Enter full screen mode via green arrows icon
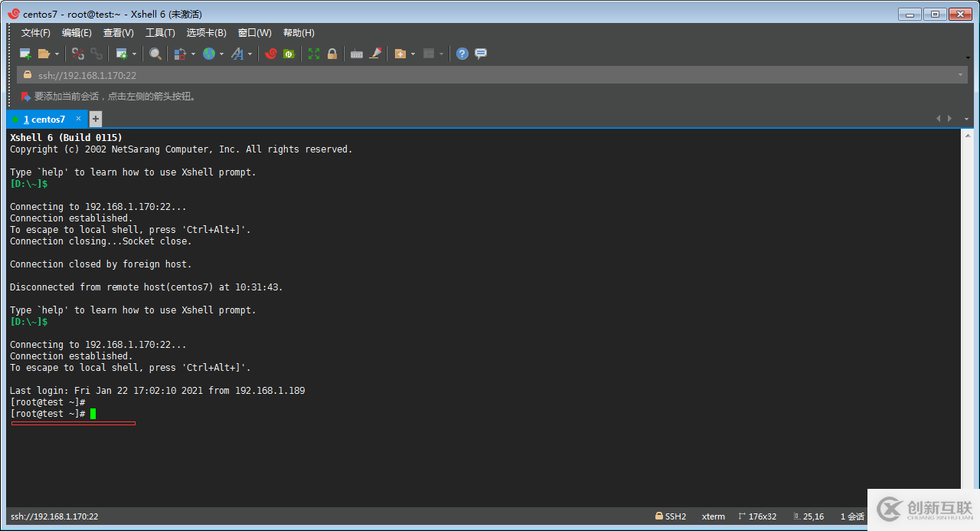This screenshot has height=531, width=980. 314,54
